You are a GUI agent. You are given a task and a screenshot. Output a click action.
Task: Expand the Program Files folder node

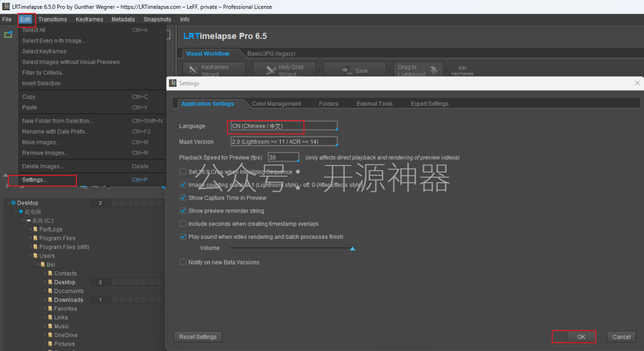[x=31, y=238]
